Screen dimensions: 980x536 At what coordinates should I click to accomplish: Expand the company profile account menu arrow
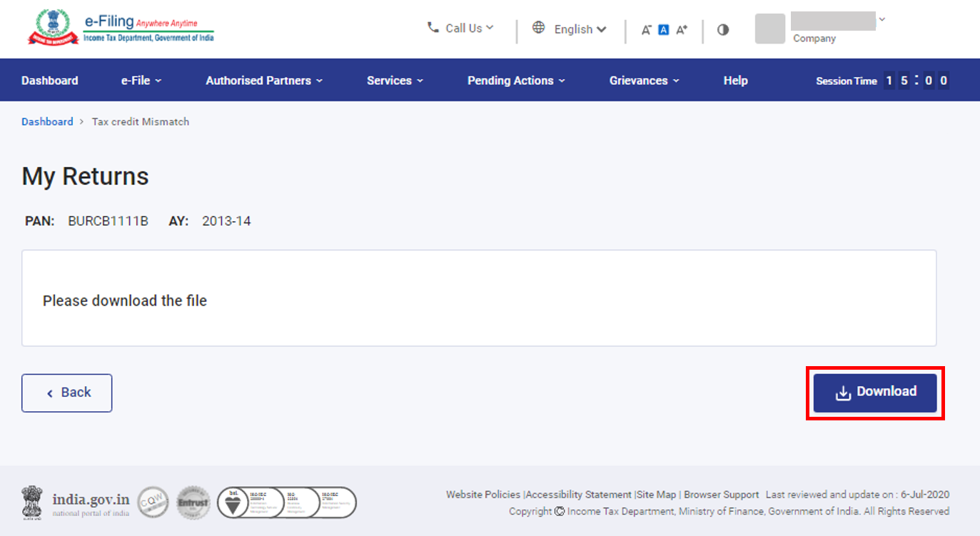(x=882, y=19)
